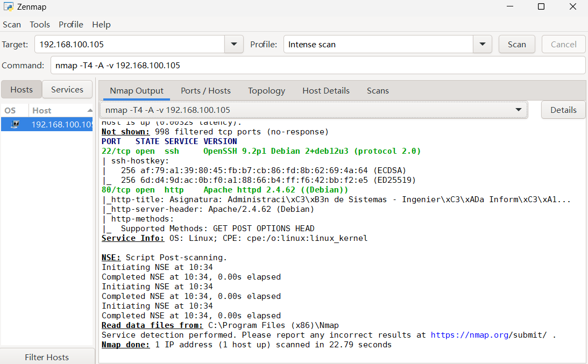Click the 'Nmap done:' summary text

coord(126,345)
